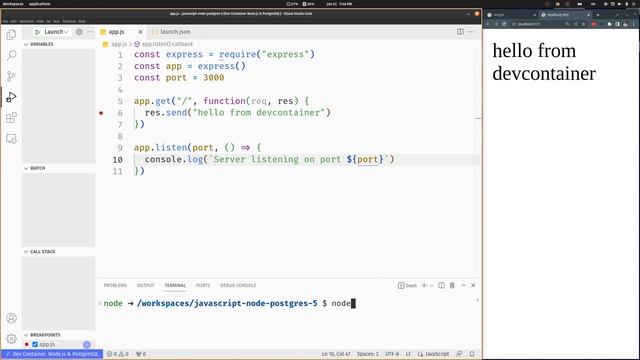
Task: Switch to the OUTPUT panel tab
Action: (145, 285)
